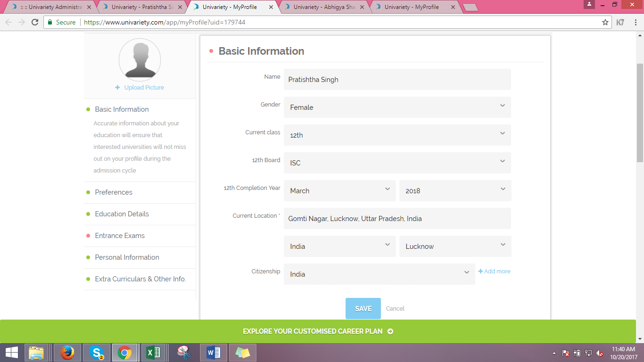Click the taskbar clock and date

(x=623, y=353)
